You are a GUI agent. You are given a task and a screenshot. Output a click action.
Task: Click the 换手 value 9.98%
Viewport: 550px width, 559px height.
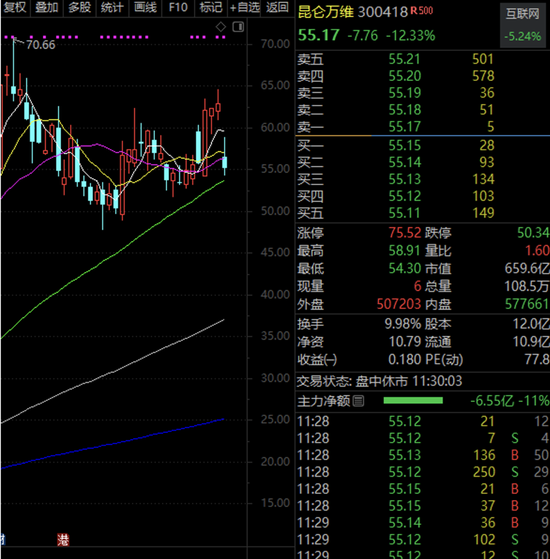click(403, 324)
